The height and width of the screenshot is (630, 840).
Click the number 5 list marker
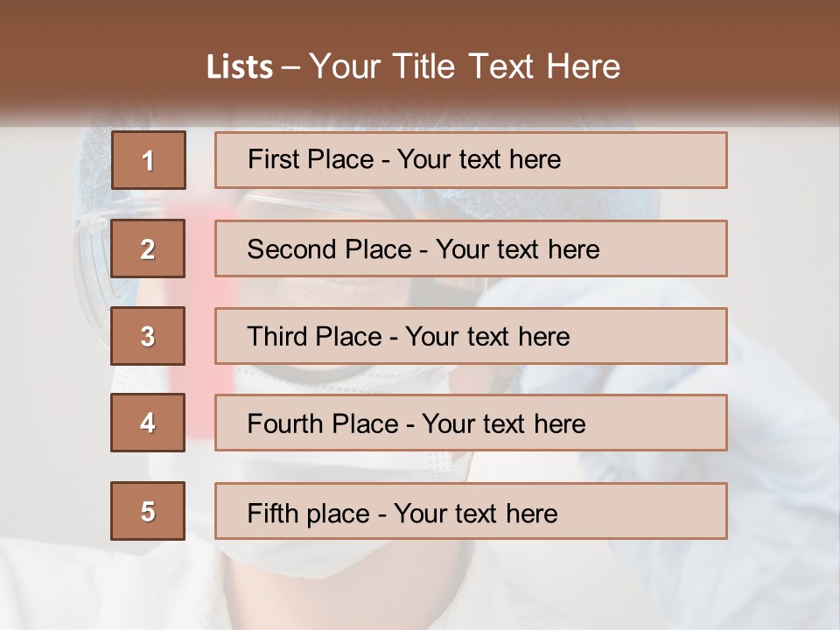148,511
